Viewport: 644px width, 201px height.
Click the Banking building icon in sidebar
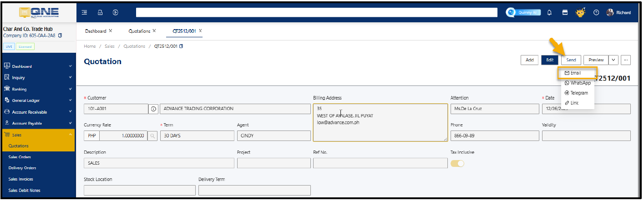coord(7,89)
